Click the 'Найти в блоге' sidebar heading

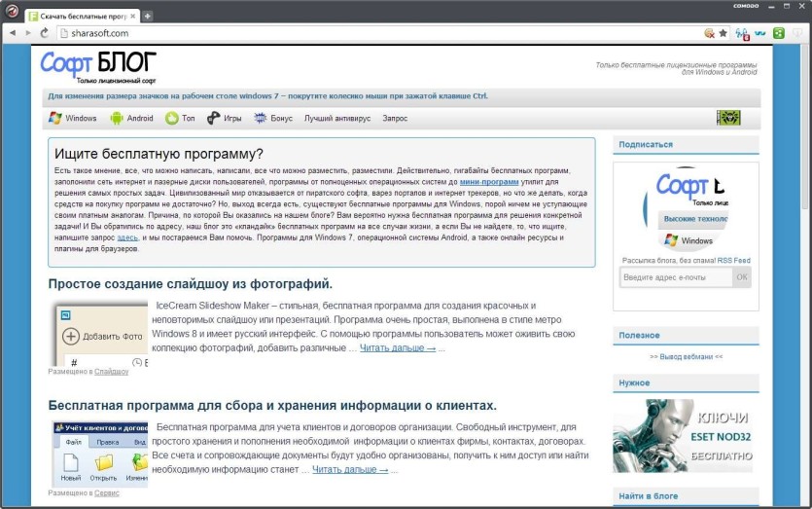[648, 496]
